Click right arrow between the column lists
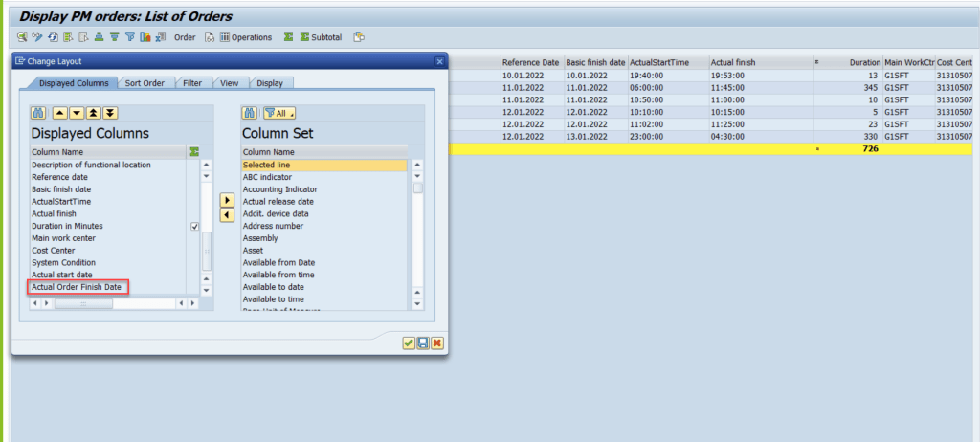Screen dimensions: 980x442 (226, 200)
